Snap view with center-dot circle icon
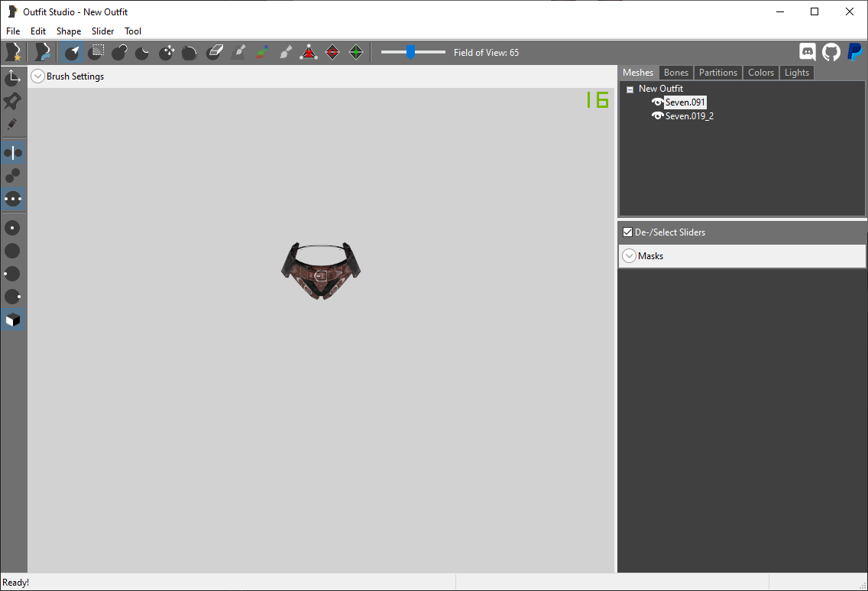This screenshot has height=591, width=868. point(13,228)
